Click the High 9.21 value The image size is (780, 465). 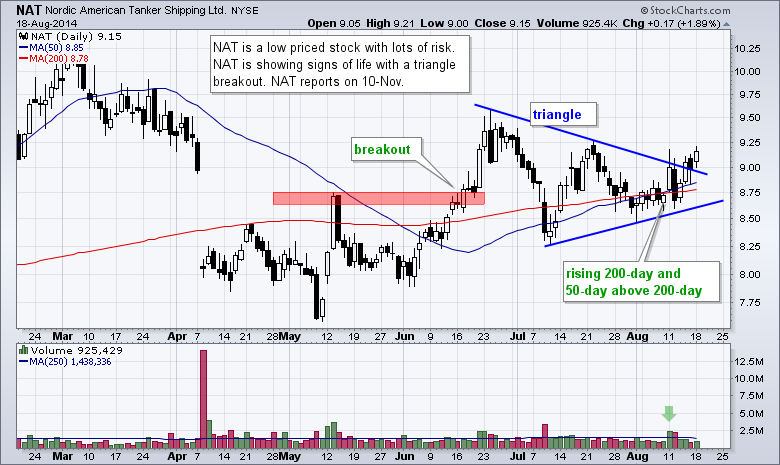[390, 23]
